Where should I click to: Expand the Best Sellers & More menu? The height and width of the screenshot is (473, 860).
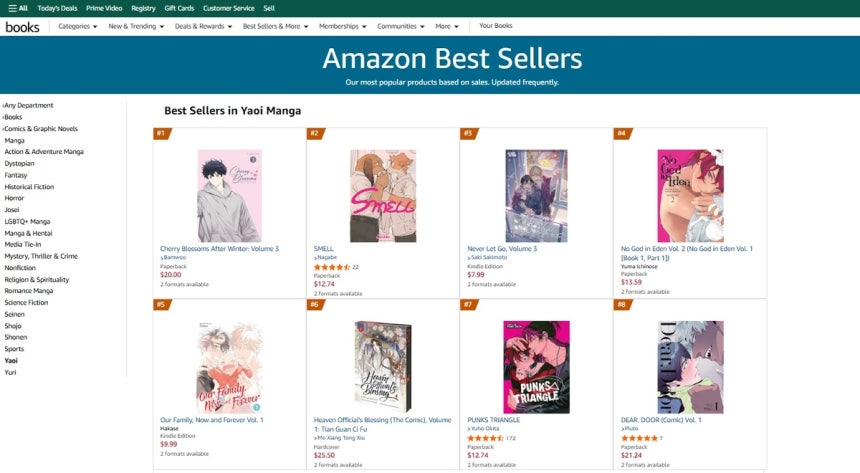point(274,26)
